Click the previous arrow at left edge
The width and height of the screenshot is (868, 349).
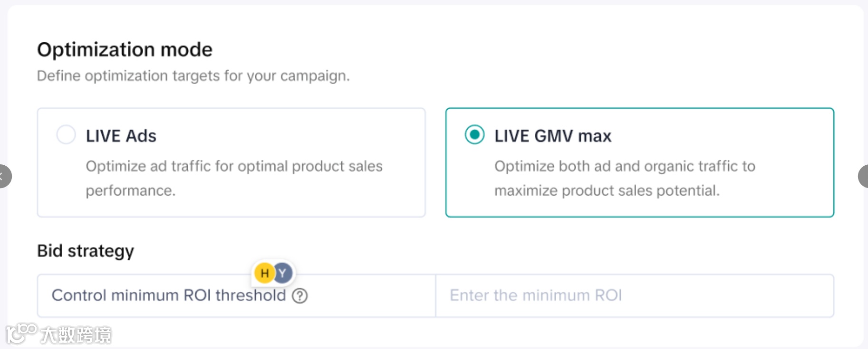(x=4, y=176)
